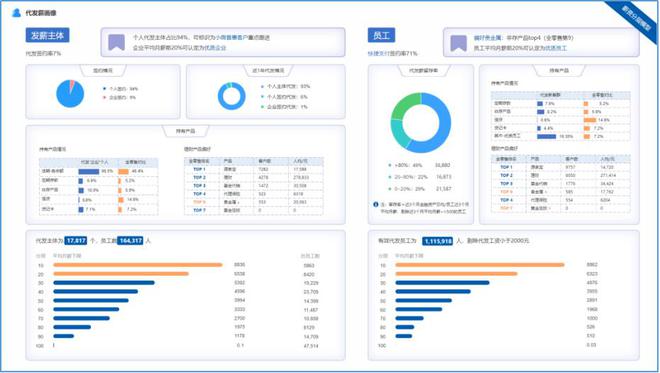Click blue tier 40 bar in 有效代发员工 chart
The image size is (660, 373).
click(x=433, y=291)
